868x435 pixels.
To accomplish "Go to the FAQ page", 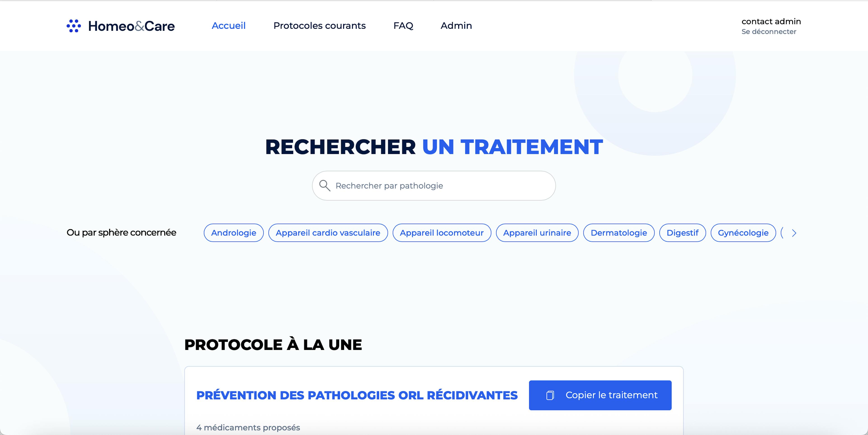I will click(x=403, y=26).
